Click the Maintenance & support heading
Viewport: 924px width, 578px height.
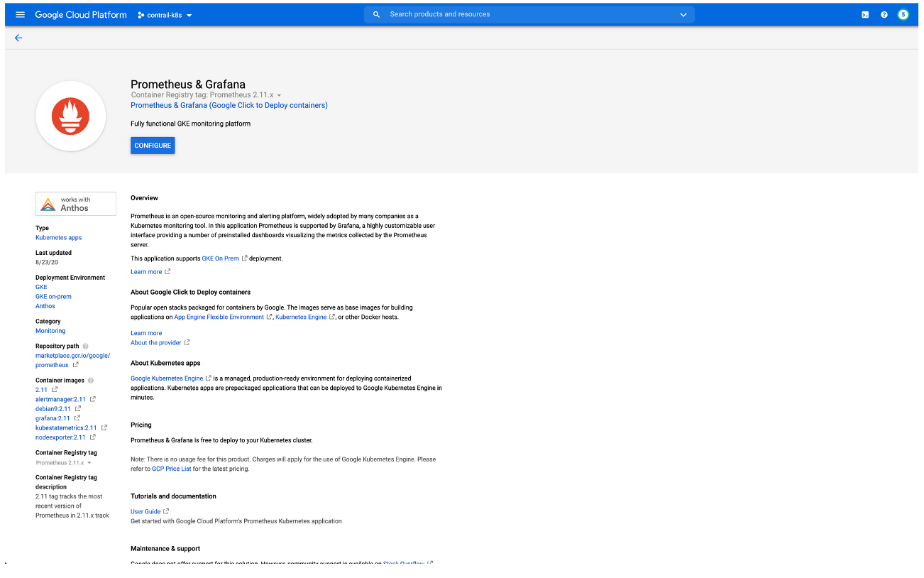[165, 549]
